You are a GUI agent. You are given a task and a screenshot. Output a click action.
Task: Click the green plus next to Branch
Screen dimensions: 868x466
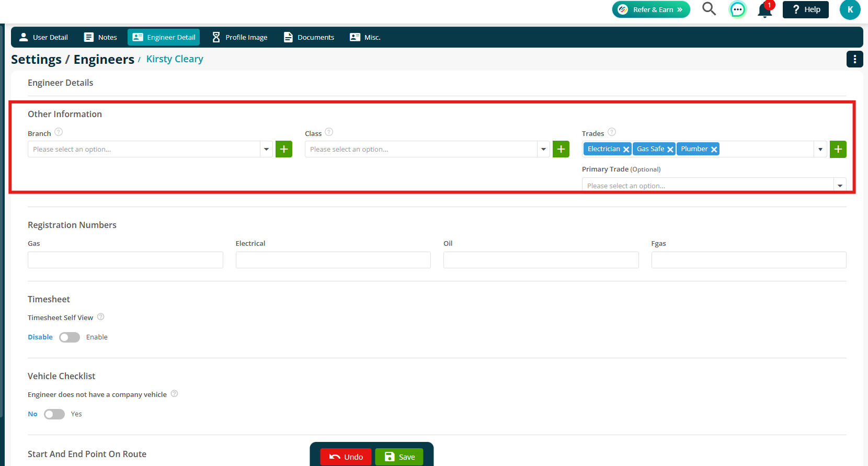tap(284, 149)
